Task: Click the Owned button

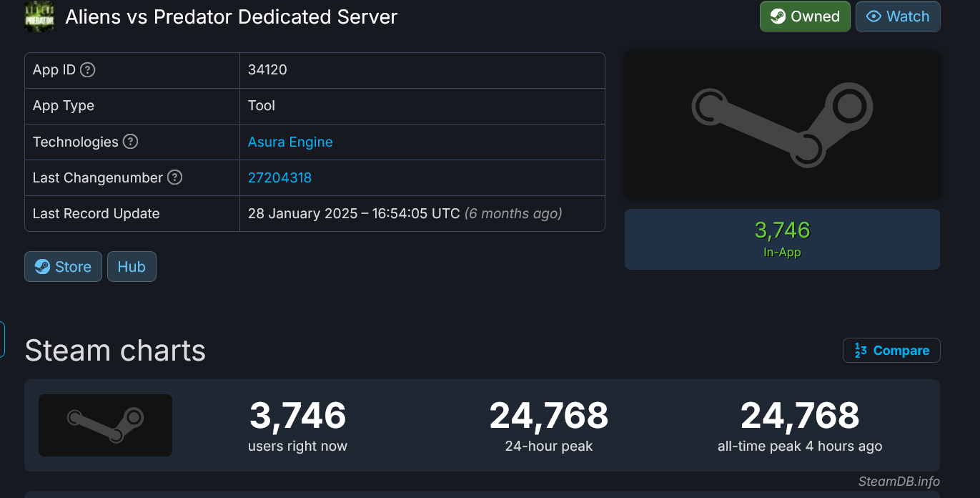Action: point(805,16)
